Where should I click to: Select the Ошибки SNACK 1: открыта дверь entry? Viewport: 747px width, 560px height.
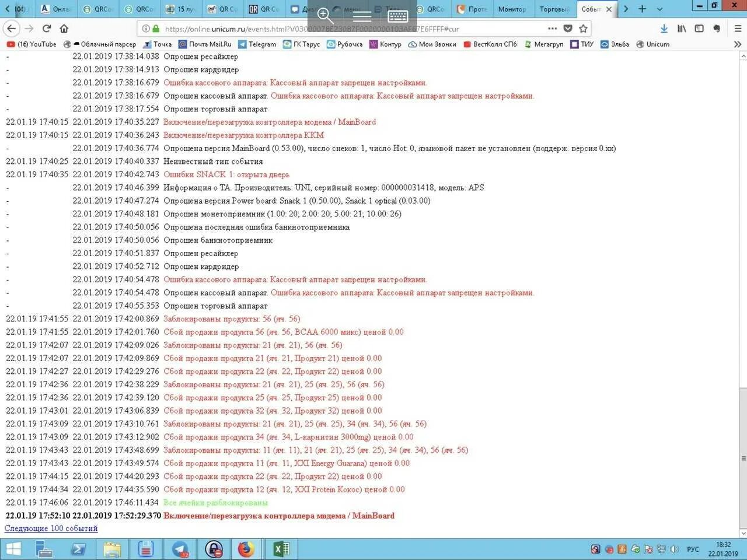pyautogui.click(x=226, y=174)
